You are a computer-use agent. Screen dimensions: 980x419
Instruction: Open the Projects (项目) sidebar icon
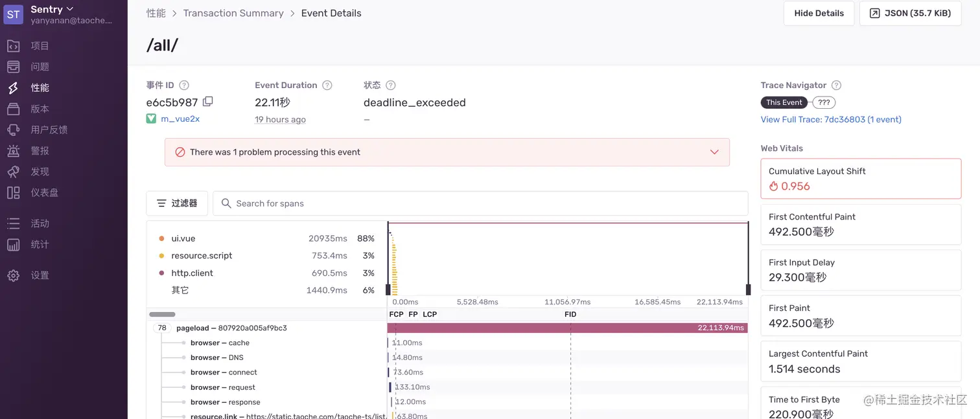pos(13,46)
